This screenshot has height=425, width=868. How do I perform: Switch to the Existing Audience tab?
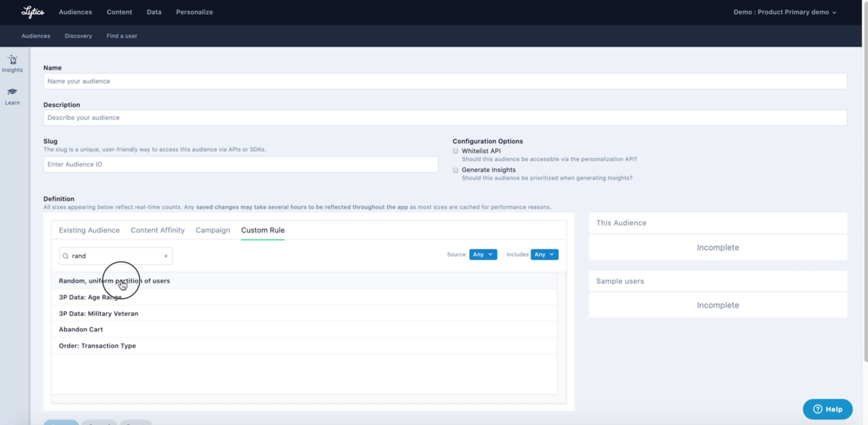tap(89, 230)
